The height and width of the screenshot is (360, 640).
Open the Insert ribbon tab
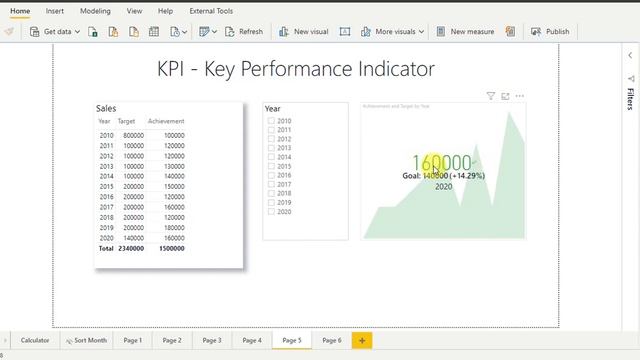tap(55, 11)
